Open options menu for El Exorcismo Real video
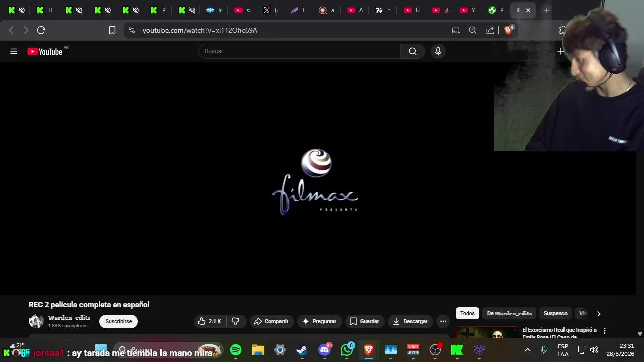This screenshot has height=362, width=644. 605,331
